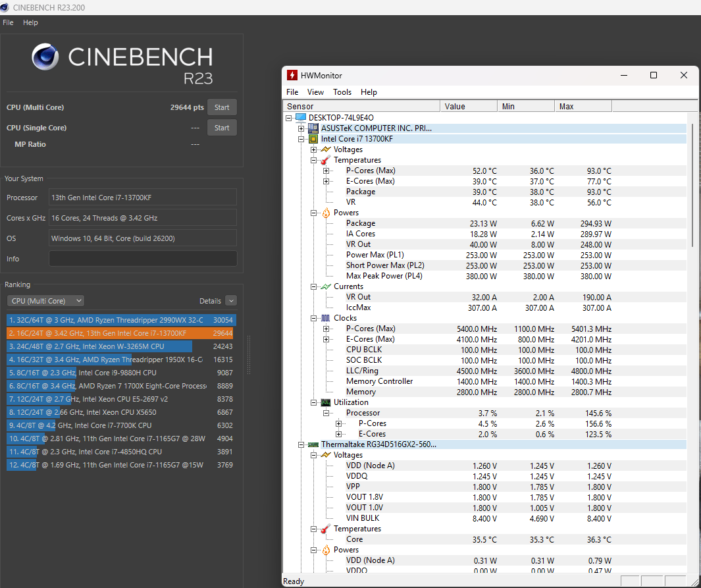Select the 13th Gen i7-13700KF ranking row

(x=121, y=333)
